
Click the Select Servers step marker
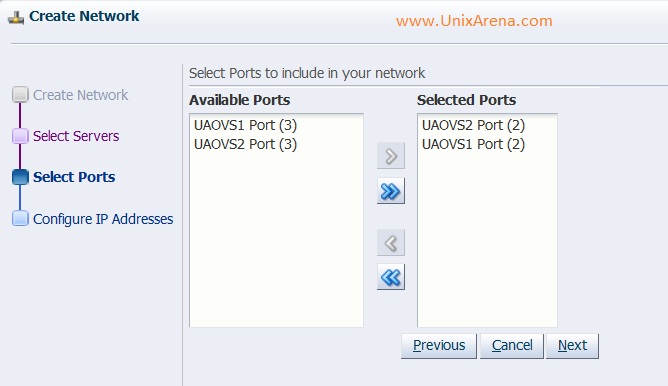tap(20, 136)
